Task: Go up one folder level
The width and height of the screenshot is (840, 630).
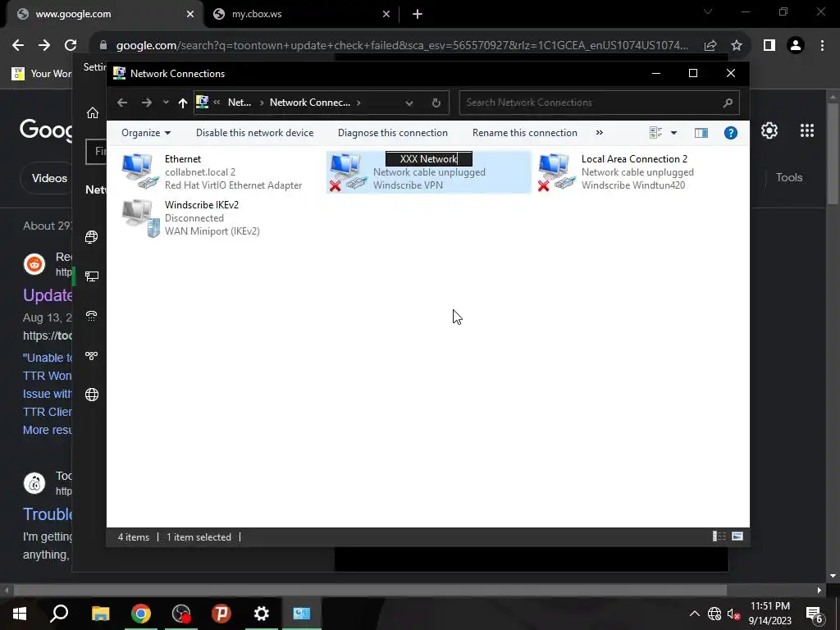Action: click(x=183, y=103)
